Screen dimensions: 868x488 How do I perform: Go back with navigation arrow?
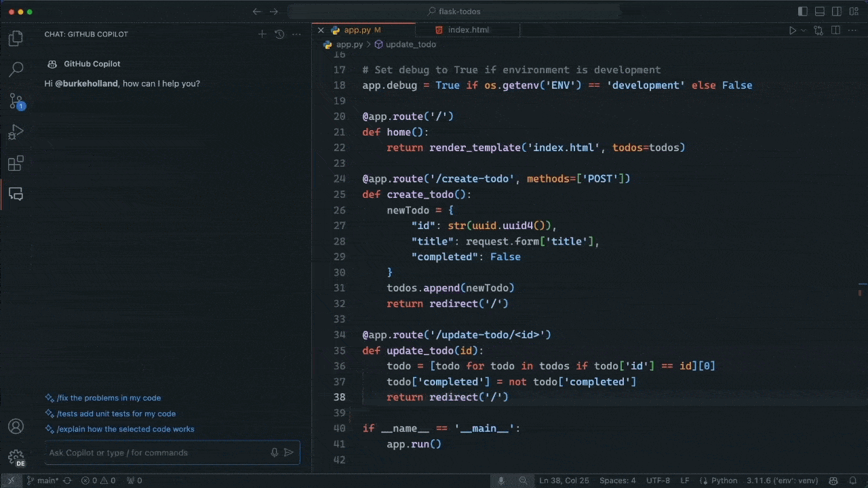(x=257, y=12)
